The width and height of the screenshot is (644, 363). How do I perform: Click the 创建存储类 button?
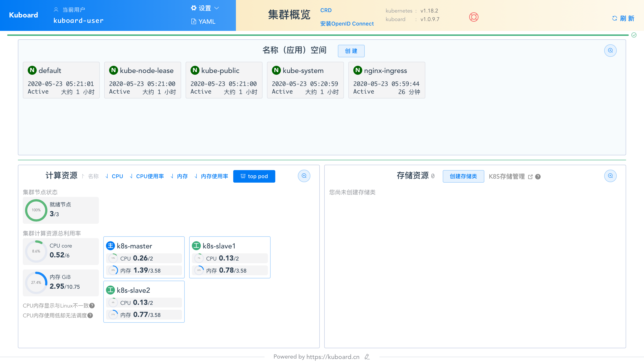click(x=463, y=176)
